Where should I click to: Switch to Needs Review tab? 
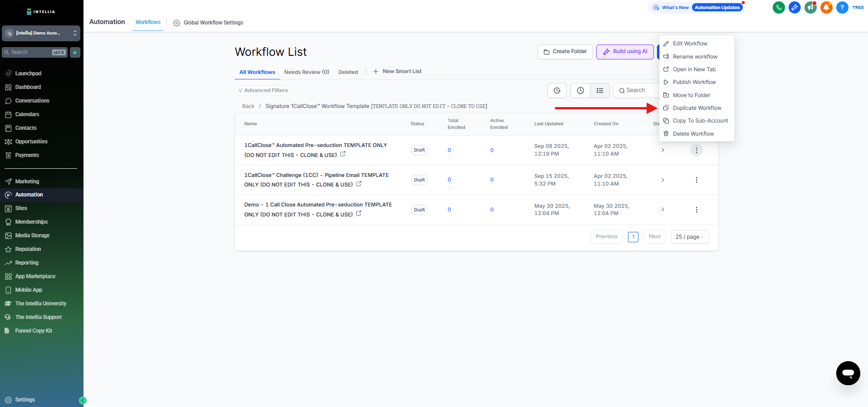[x=306, y=72]
